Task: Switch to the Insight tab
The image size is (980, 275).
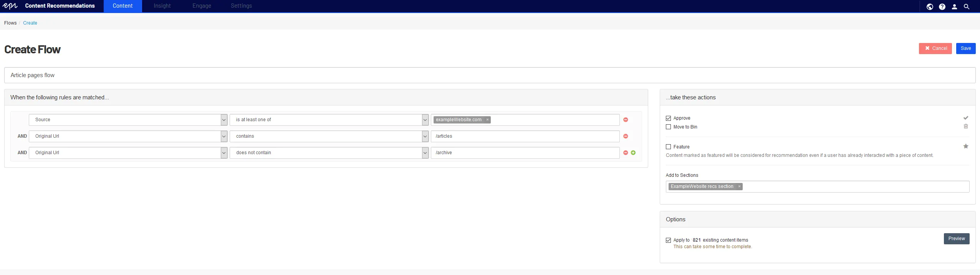Action: (162, 6)
